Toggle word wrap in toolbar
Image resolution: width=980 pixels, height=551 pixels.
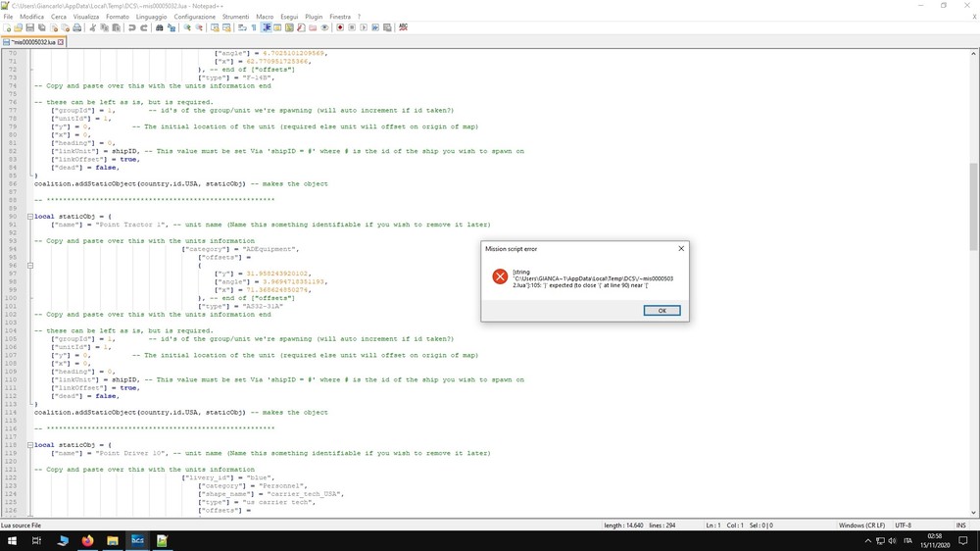242,27
